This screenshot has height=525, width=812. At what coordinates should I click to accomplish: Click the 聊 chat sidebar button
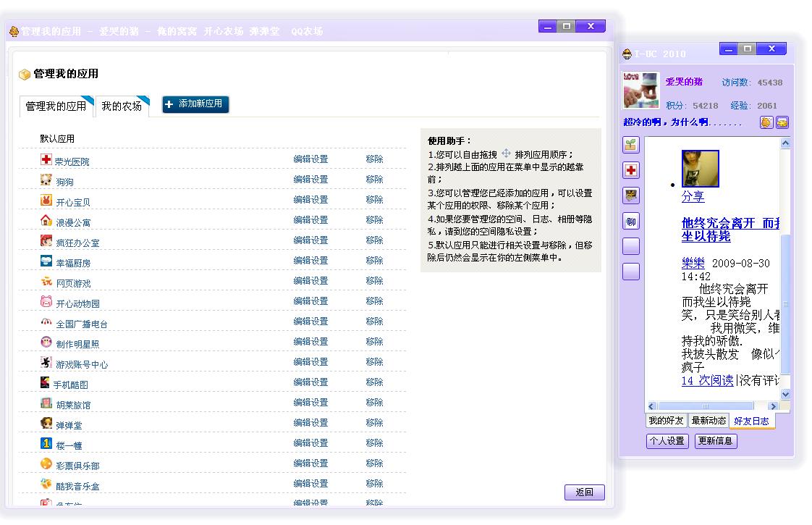point(631,222)
